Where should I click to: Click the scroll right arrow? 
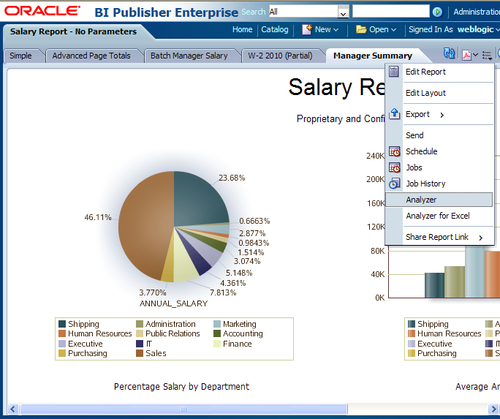click(493, 409)
